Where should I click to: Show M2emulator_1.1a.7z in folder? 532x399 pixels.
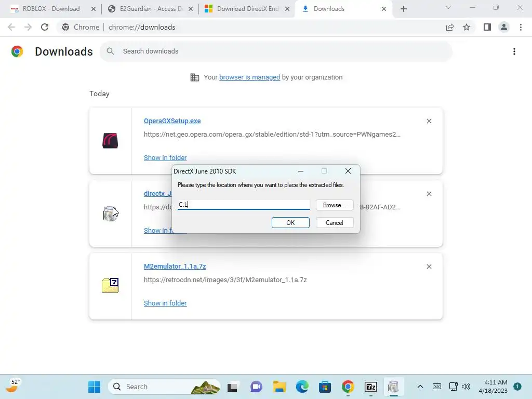(165, 303)
